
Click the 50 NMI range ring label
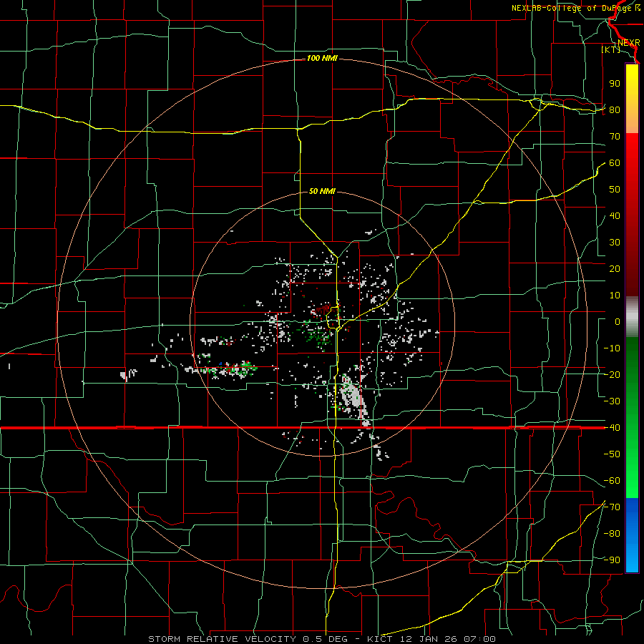[x=322, y=191]
